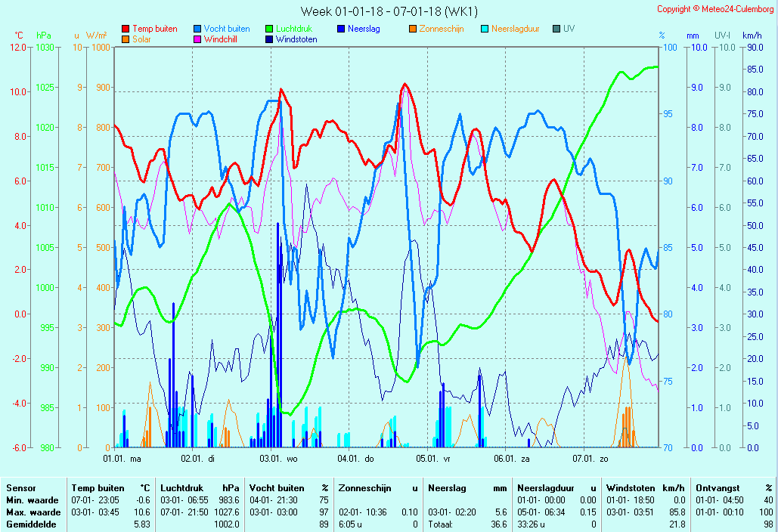Click the orange Solar legend swatch
This screenshot has height=532, width=778.
coord(126,39)
